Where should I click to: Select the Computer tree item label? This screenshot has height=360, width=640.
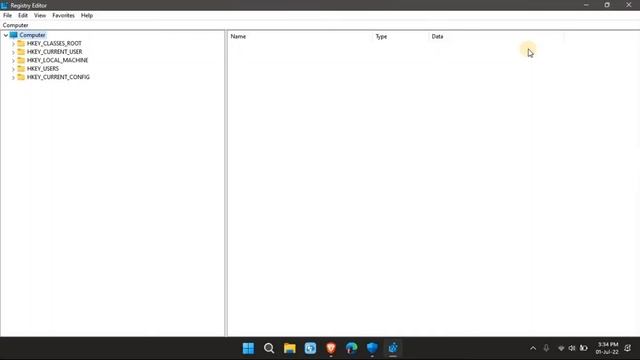tap(32, 35)
